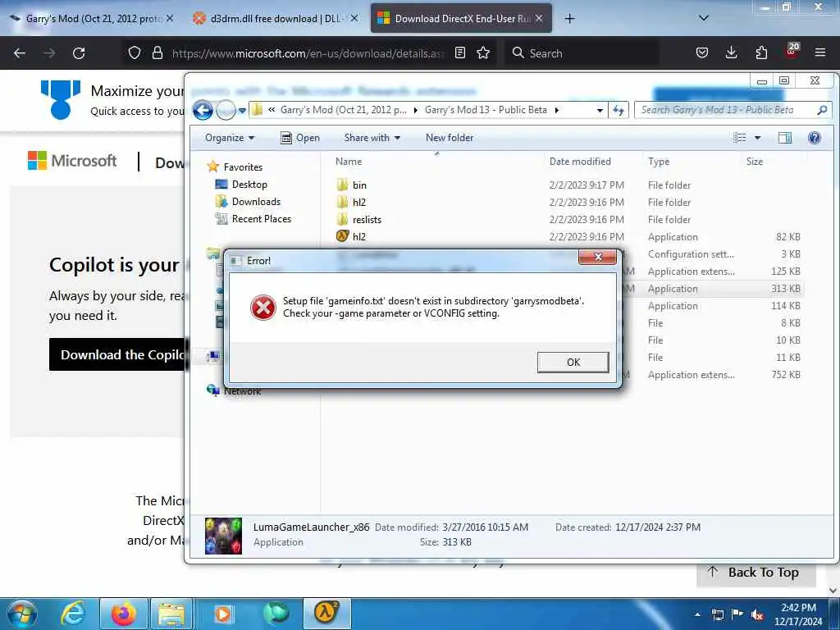840x630 pixels.
Task: Close the Error dialog with its X
Action: 598,257
